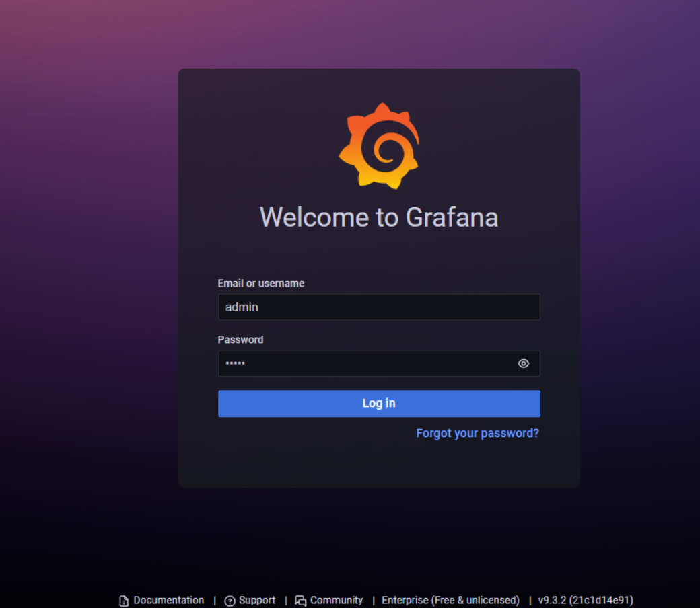Click the Welcome to Grafana heading
This screenshot has width=700, height=608.
379,217
